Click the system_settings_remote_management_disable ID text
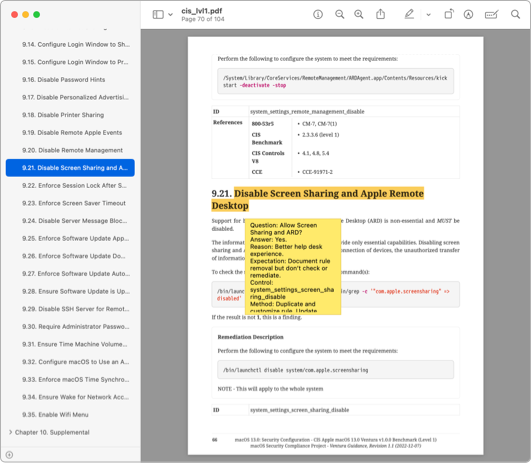Viewport: 531px width, 464px height. pos(307,111)
